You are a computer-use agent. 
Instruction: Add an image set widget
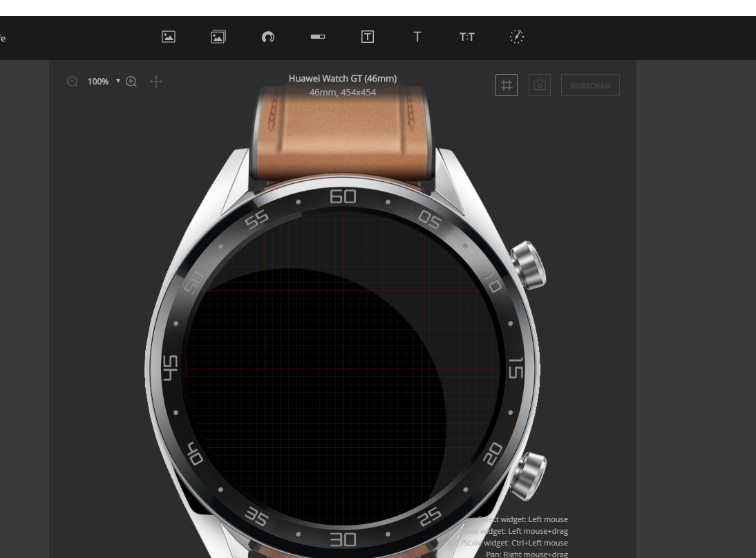pos(218,37)
